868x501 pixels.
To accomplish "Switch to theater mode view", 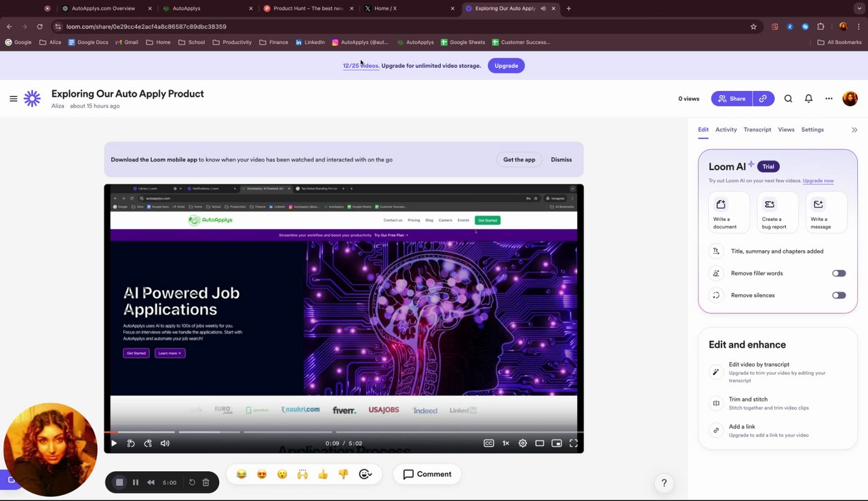I will pos(540,443).
